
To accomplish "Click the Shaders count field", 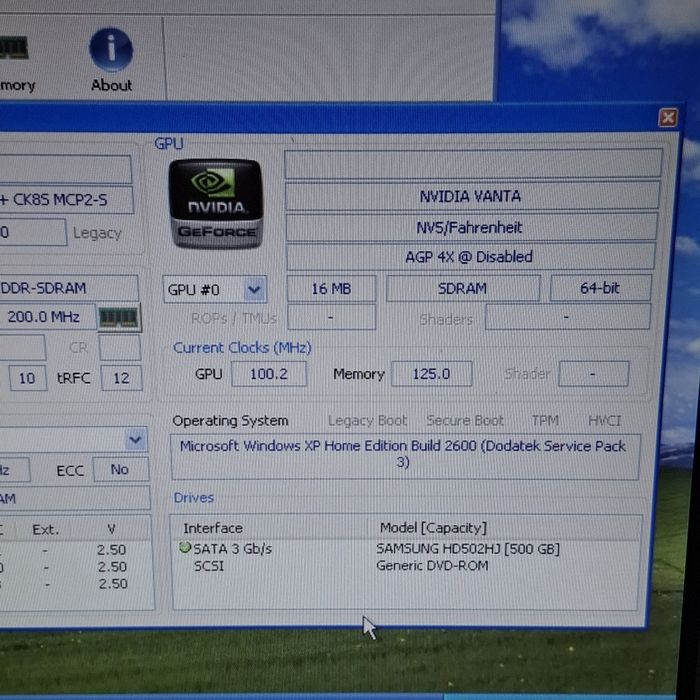I will point(567,317).
